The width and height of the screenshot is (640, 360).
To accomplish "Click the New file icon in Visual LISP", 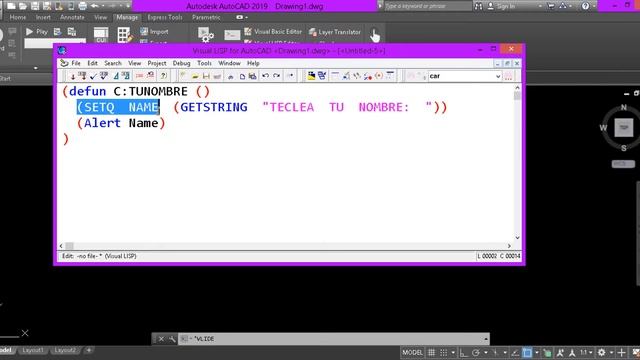I will [183, 76].
